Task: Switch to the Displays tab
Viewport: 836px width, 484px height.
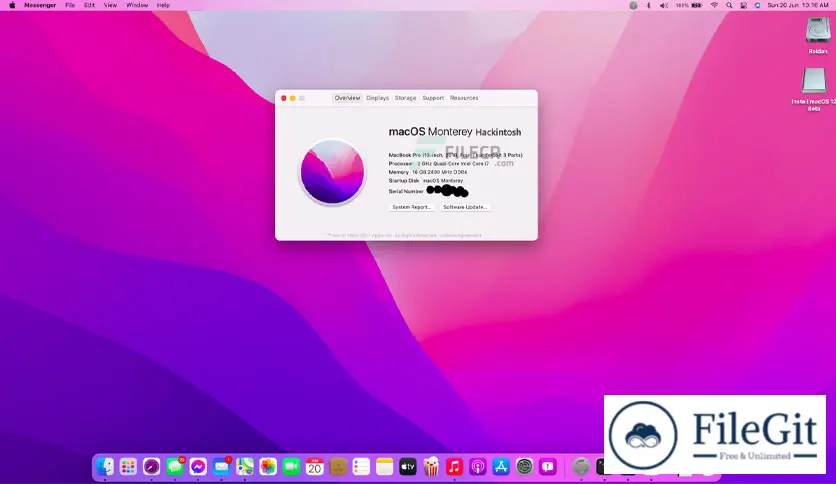Action: 377,98
